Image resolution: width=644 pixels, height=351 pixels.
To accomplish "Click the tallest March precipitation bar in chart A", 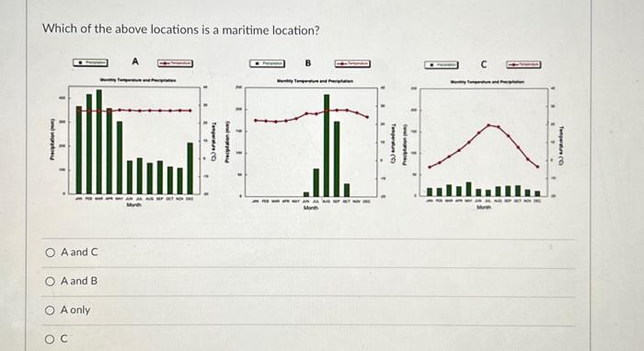I will 99,142.
